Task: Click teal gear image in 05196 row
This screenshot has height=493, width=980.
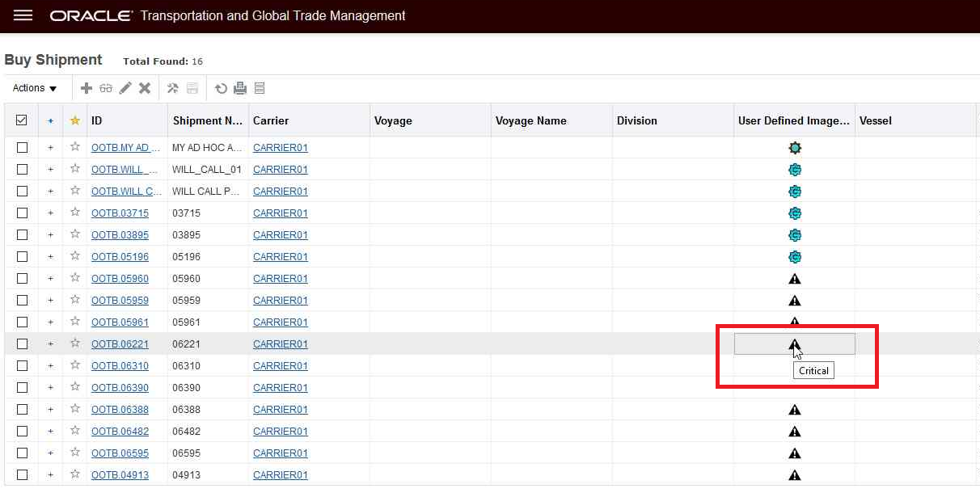Action: (795, 257)
